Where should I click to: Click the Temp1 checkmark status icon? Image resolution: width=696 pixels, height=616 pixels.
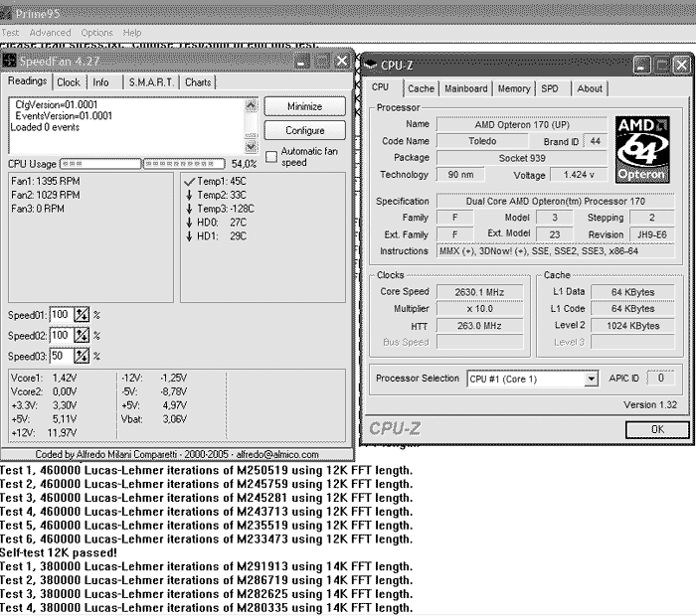point(190,181)
